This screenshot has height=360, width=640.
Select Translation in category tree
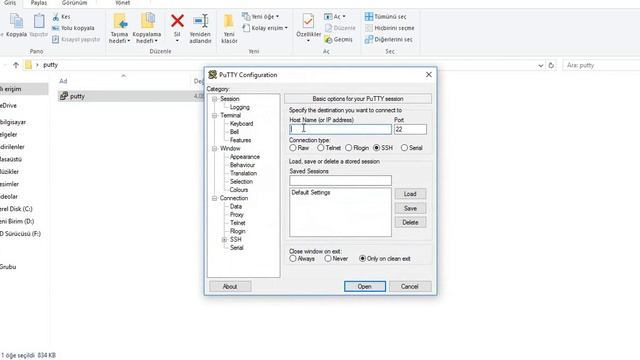tap(243, 173)
